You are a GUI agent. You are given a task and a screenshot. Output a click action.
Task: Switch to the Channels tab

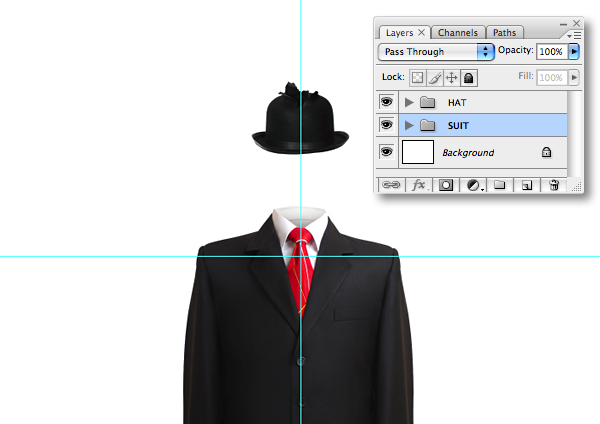coord(458,33)
